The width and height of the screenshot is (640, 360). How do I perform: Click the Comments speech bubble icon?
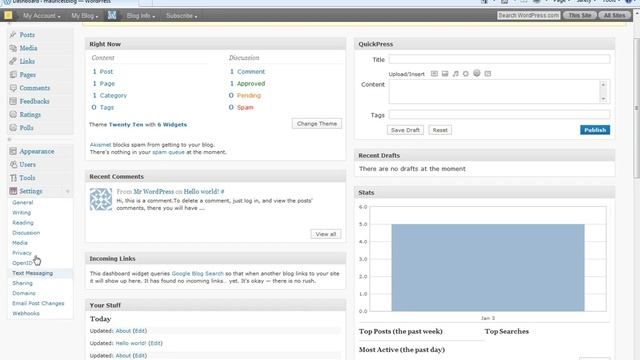(13, 88)
